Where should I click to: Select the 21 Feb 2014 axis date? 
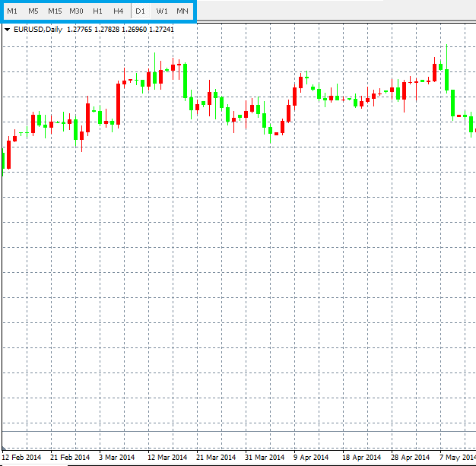coord(70,458)
